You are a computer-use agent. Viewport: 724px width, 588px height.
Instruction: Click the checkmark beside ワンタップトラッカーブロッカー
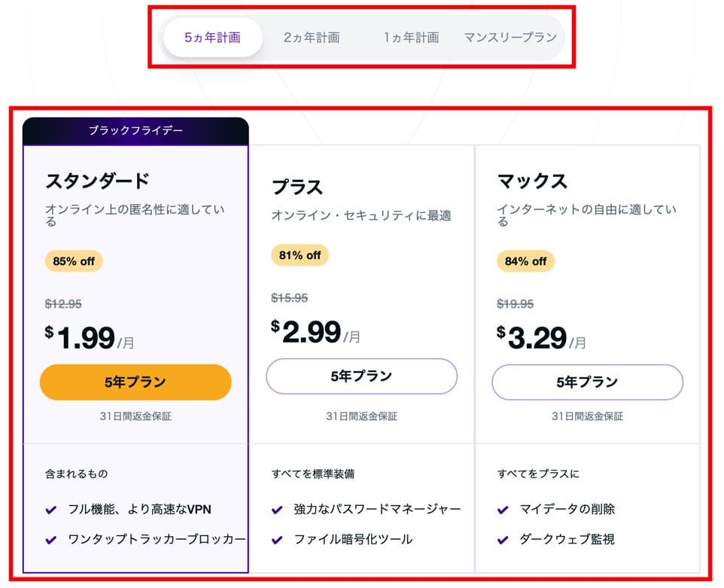point(51,540)
